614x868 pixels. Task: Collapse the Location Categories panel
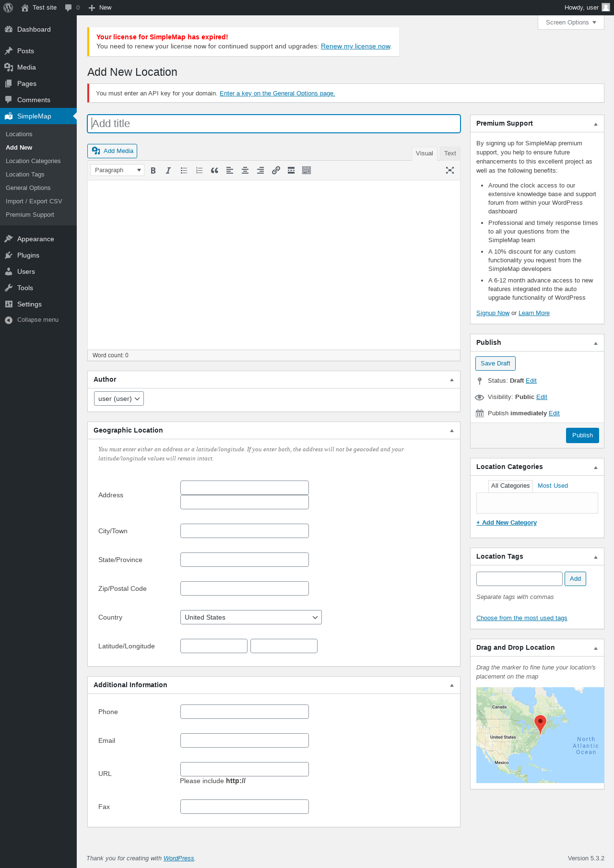click(596, 467)
